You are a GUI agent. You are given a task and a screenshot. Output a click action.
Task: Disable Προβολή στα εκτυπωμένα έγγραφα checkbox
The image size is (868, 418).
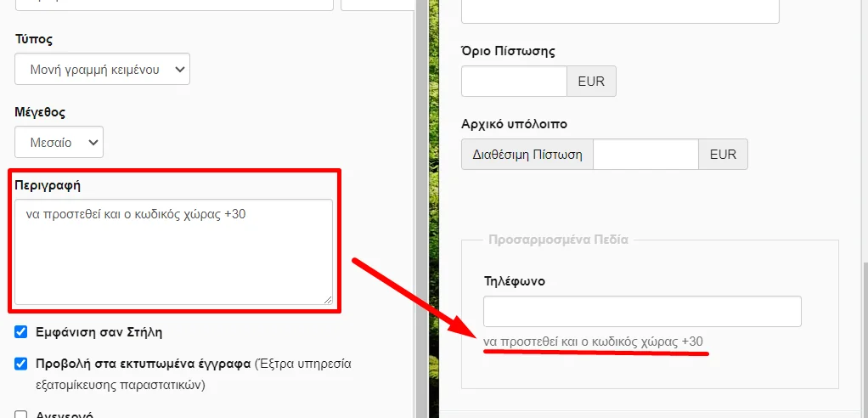point(21,364)
